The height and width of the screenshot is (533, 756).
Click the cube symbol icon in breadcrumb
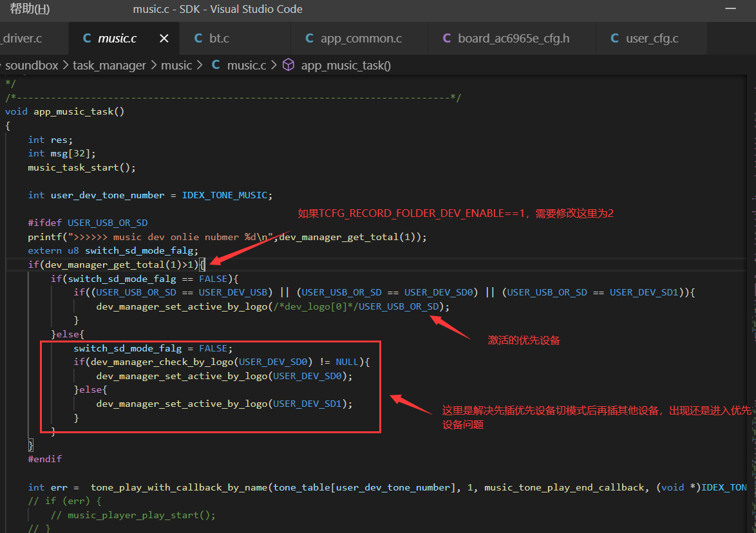[288, 65]
